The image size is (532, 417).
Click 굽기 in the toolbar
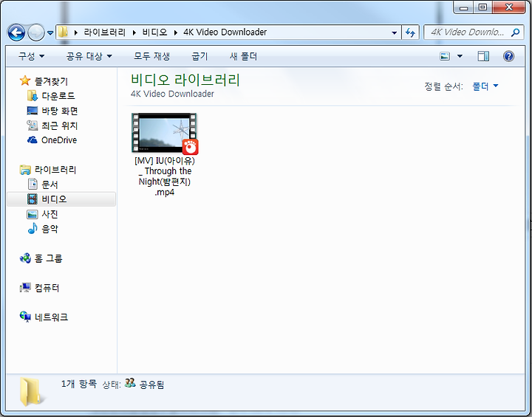coord(199,56)
